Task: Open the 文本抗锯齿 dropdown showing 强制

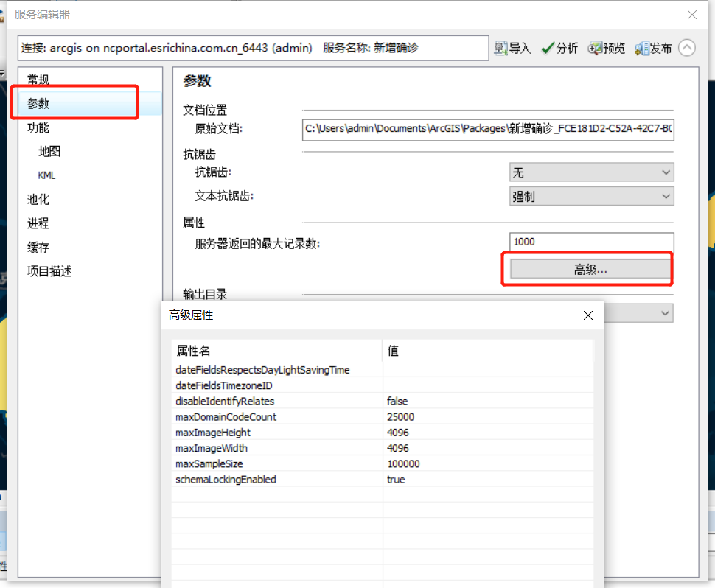Action: [x=591, y=197]
